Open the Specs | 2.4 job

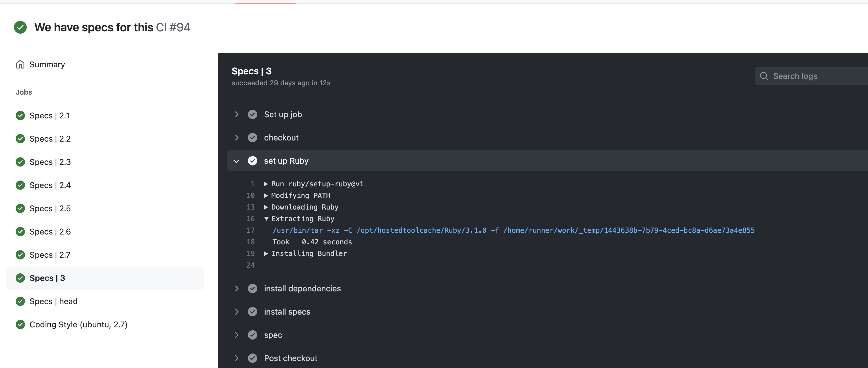click(50, 185)
